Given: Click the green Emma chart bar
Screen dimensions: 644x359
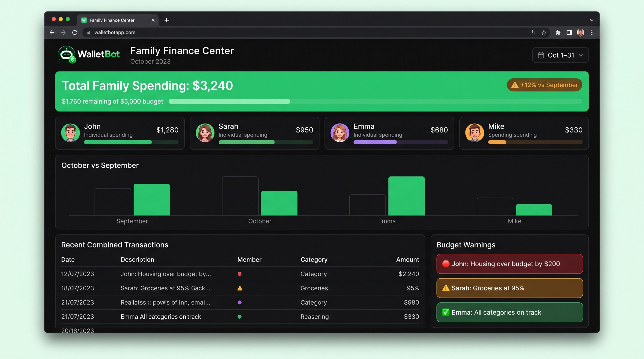Looking at the screenshot, I should pos(406,196).
